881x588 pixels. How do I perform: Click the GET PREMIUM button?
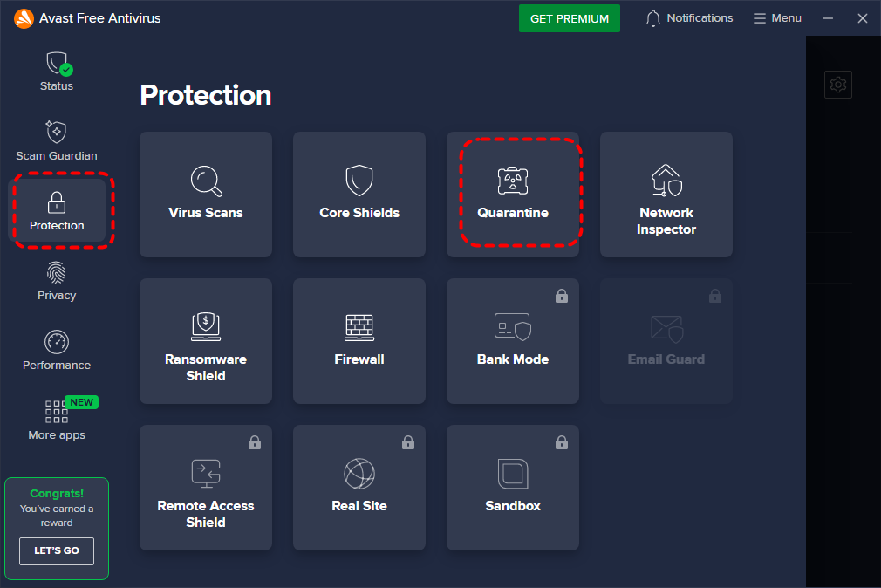[569, 18]
